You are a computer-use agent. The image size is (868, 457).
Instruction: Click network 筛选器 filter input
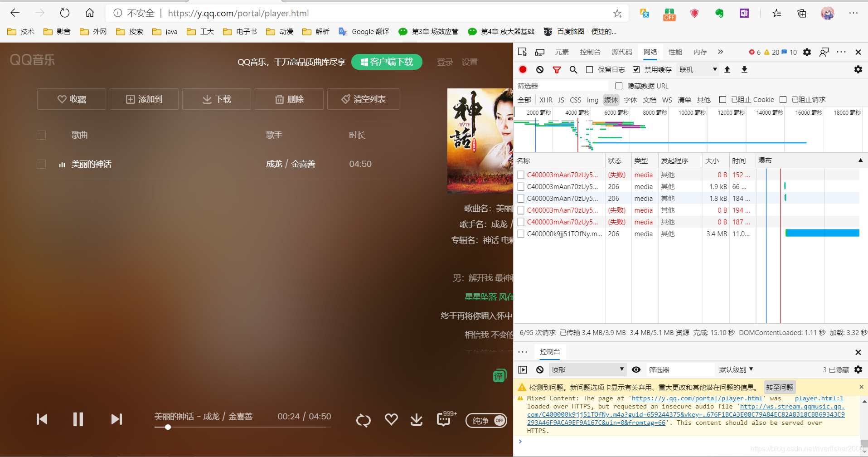coord(562,86)
